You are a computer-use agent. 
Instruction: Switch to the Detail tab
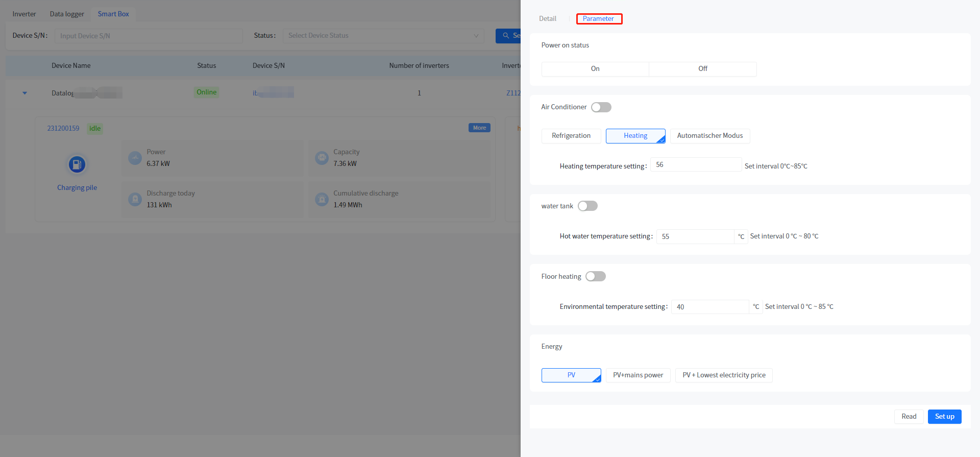point(547,19)
